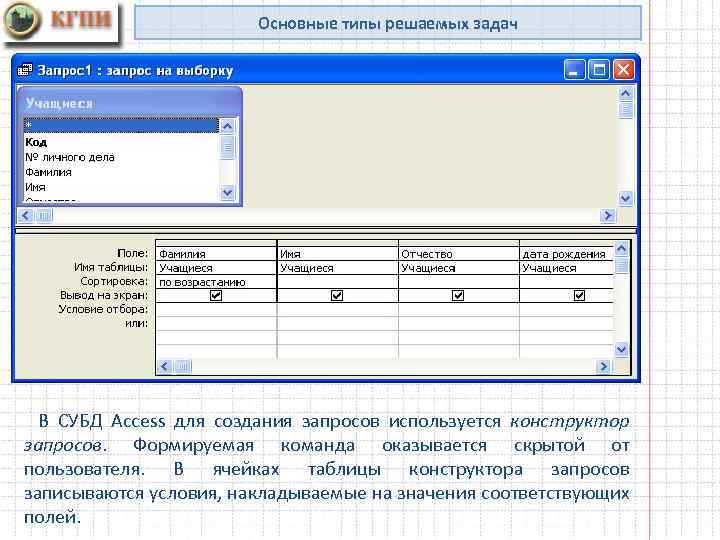This screenshot has height=540, width=720.
Task: Click table pane vertical scrollbar thumb
Action: pos(625,110)
